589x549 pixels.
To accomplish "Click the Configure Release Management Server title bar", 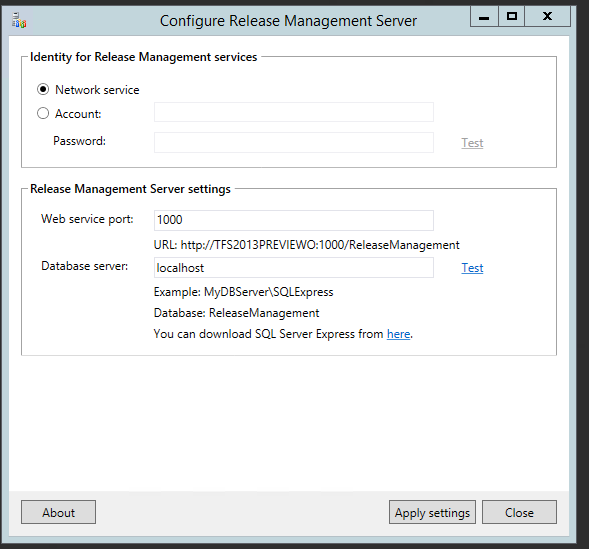I will click(288, 21).
